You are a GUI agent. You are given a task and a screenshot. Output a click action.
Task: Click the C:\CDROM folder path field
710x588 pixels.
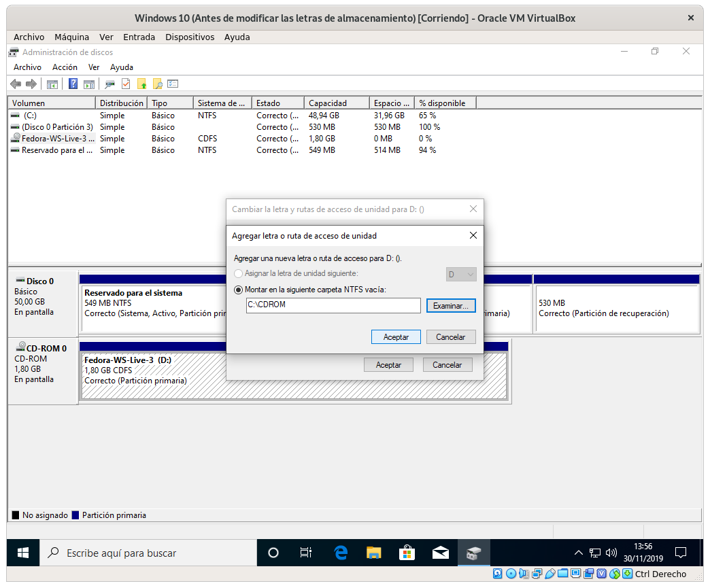pos(333,306)
